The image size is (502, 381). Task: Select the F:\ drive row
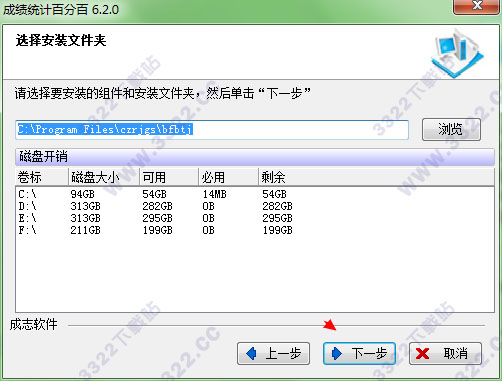coord(255,230)
